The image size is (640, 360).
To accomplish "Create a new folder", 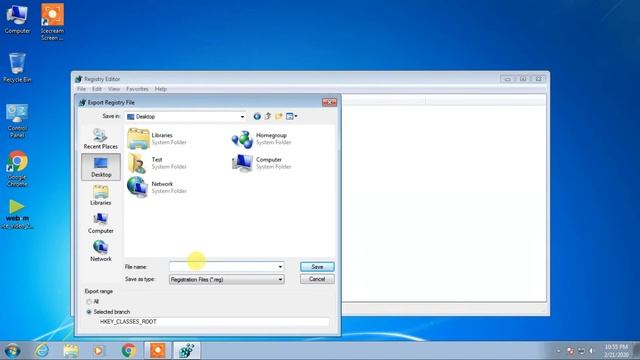I will tap(279, 116).
